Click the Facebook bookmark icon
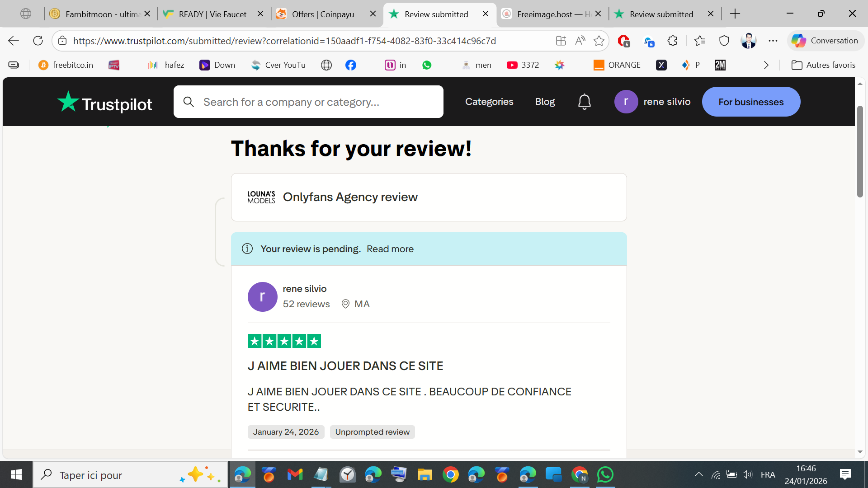 [350, 65]
